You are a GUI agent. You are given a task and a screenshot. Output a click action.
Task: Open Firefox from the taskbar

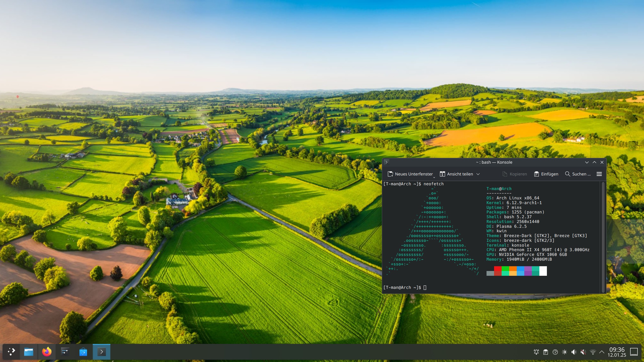pos(47,351)
